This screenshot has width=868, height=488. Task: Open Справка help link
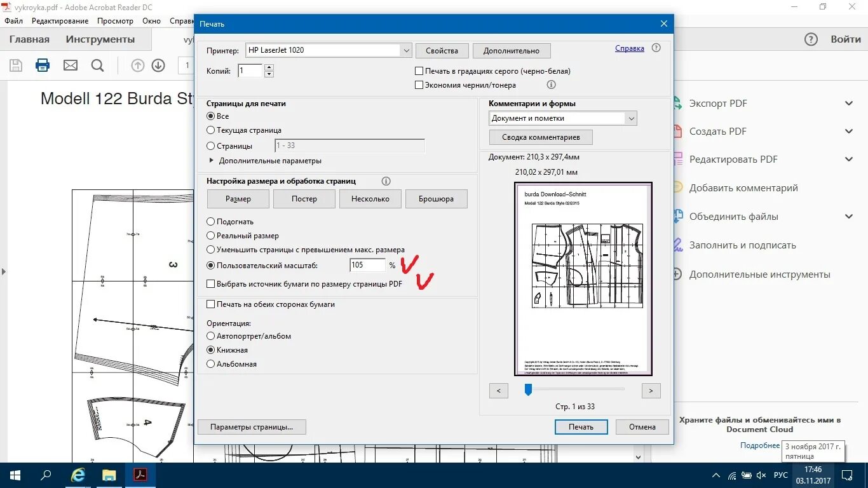click(x=630, y=48)
